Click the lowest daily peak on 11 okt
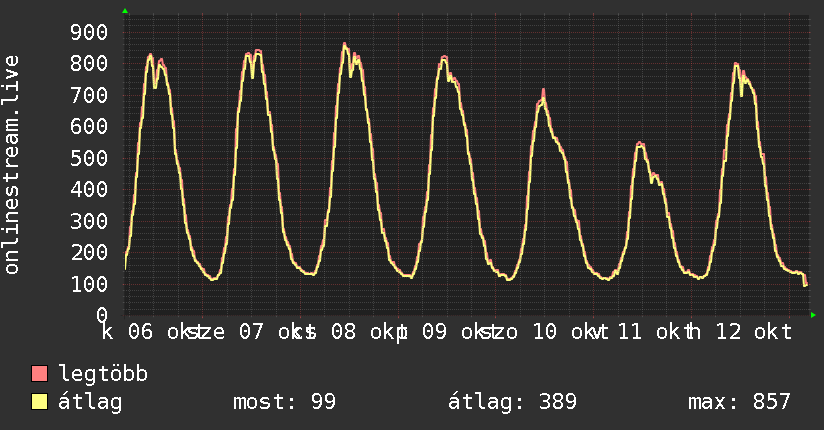This screenshot has width=824, height=430. [x=640, y=143]
